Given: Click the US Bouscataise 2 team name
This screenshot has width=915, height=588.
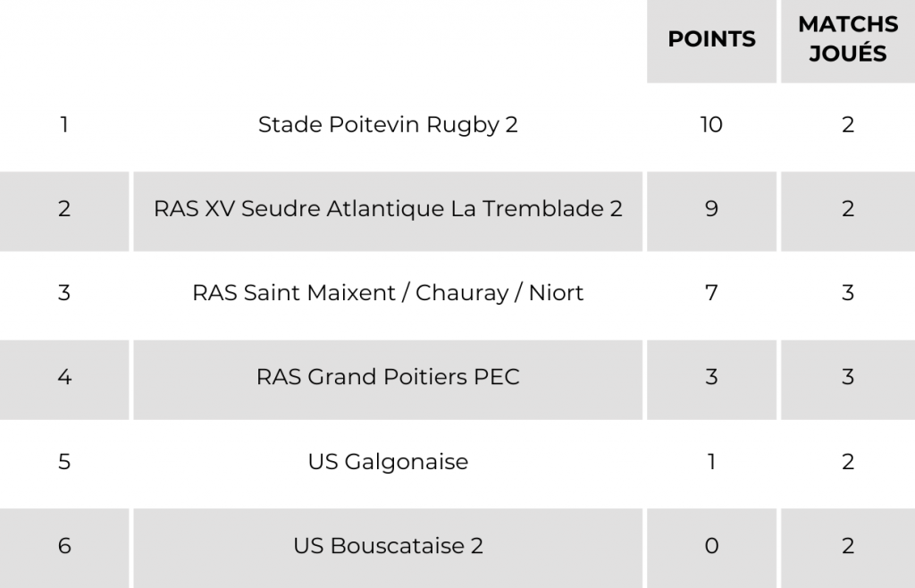Looking at the screenshot, I should (388, 546).
